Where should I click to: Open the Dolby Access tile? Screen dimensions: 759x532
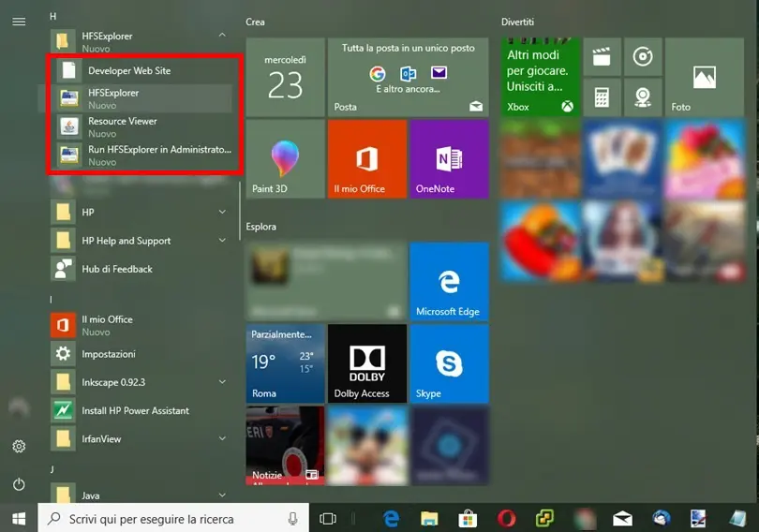tap(367, 363)
